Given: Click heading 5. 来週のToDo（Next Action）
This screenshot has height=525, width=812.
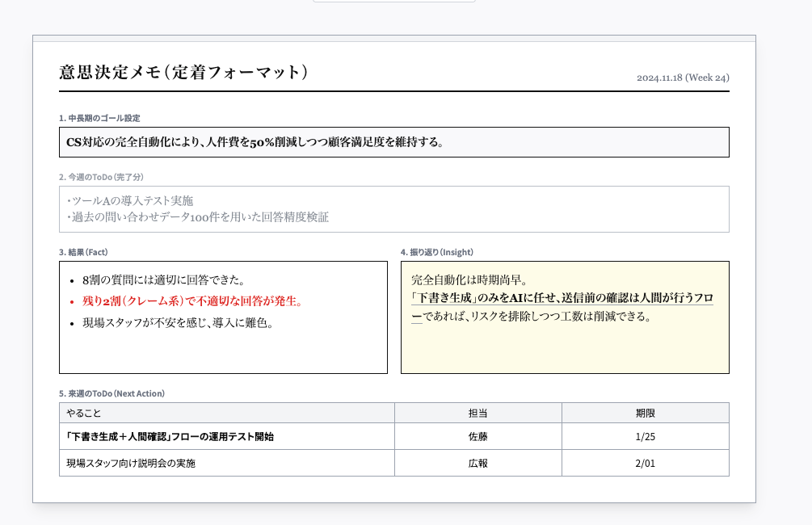Looking at the screenshot, I should 111,393.
